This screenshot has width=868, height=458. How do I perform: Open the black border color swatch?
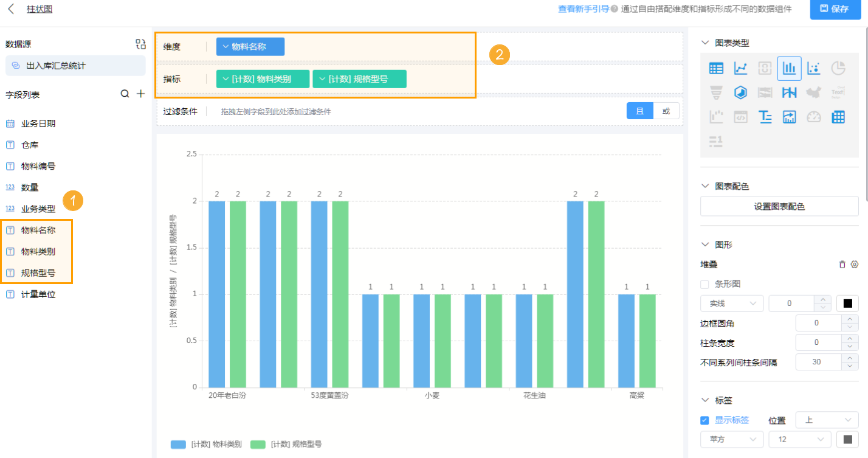(847, 304)
